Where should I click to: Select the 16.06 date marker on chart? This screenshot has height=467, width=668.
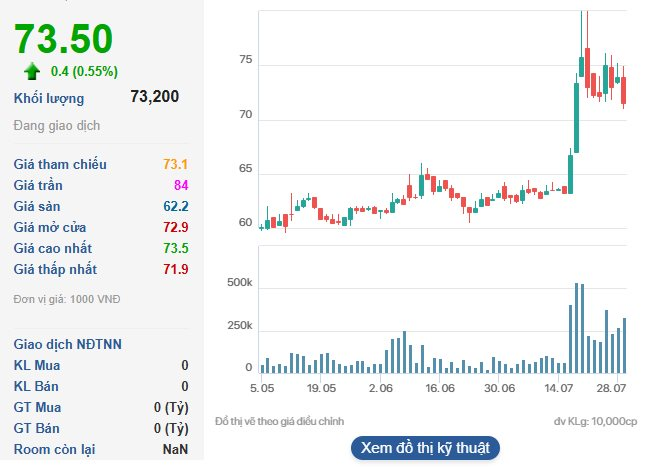pos(440,388)
